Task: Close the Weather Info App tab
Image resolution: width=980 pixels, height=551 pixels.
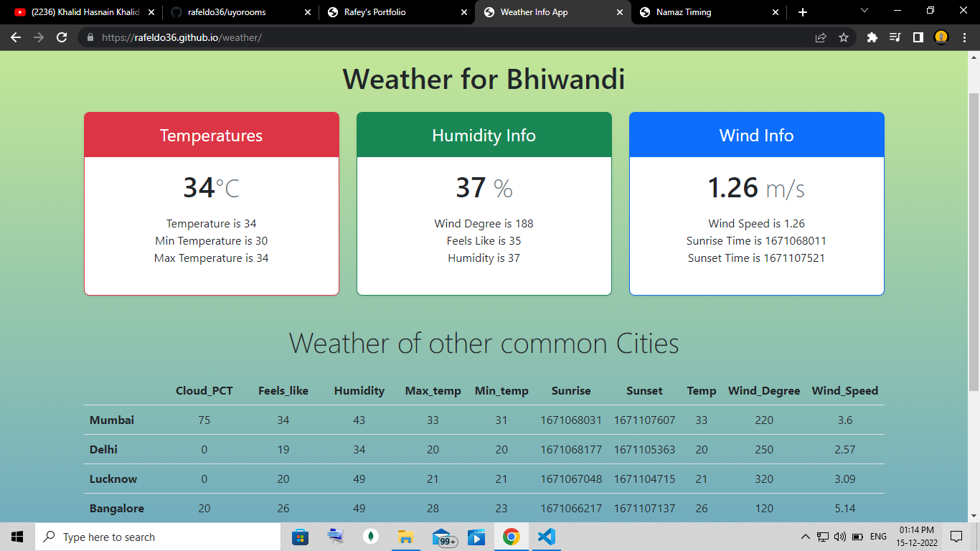Action: (x=619, y=12)
